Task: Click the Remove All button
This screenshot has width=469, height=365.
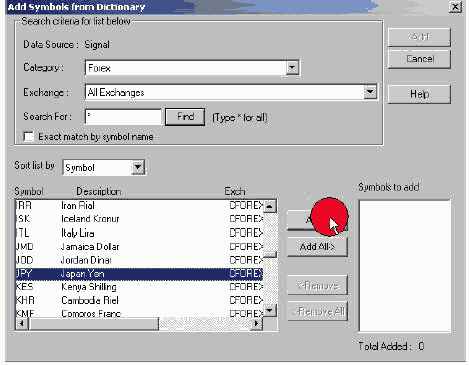Action: click(317, 311)
